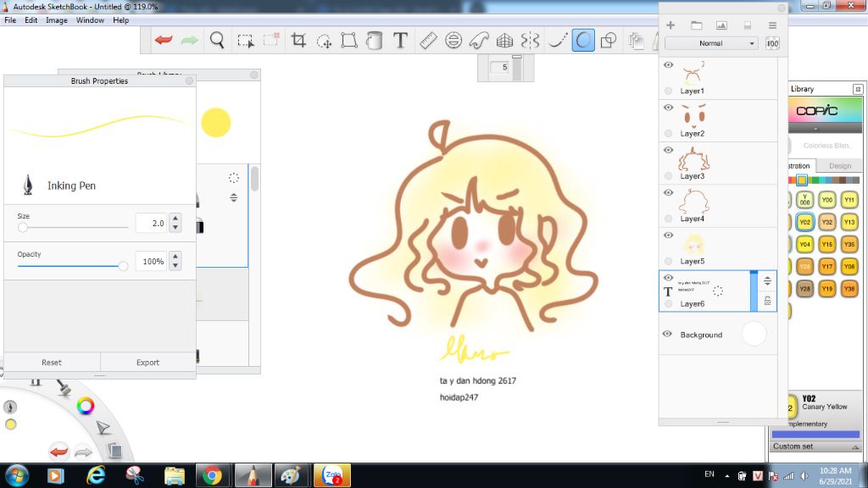Open the Window menu
Image resolution: width=868 pixels, height=488 pixels.
pos(90,20)
